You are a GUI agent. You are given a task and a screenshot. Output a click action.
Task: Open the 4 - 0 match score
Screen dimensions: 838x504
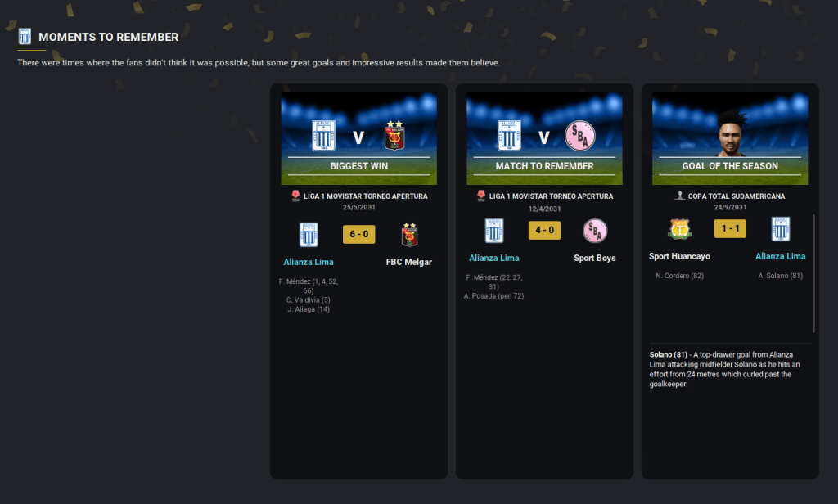pyautogui.click(x=544, y=230)
